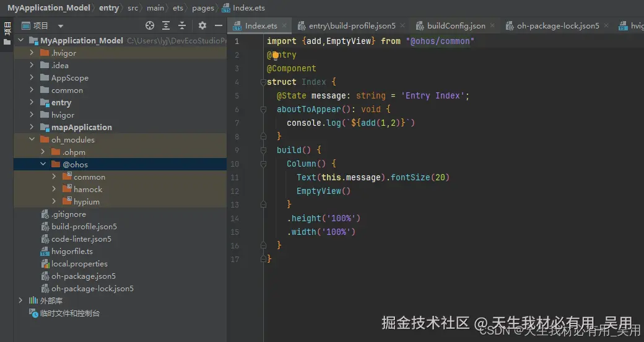Fold Column() with line 10 gutter toggle
This screenshot has height=342, width=644.
click(x=263, y=164)
